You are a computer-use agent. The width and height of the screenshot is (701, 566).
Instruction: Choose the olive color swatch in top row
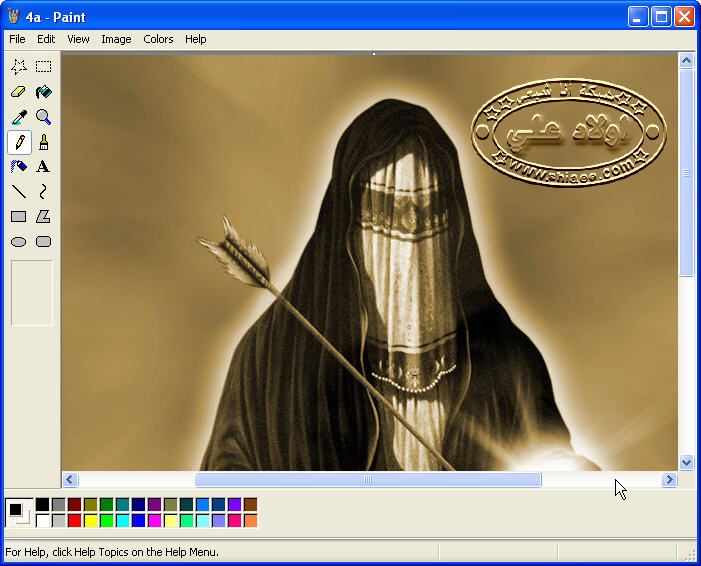coord(91,505)
